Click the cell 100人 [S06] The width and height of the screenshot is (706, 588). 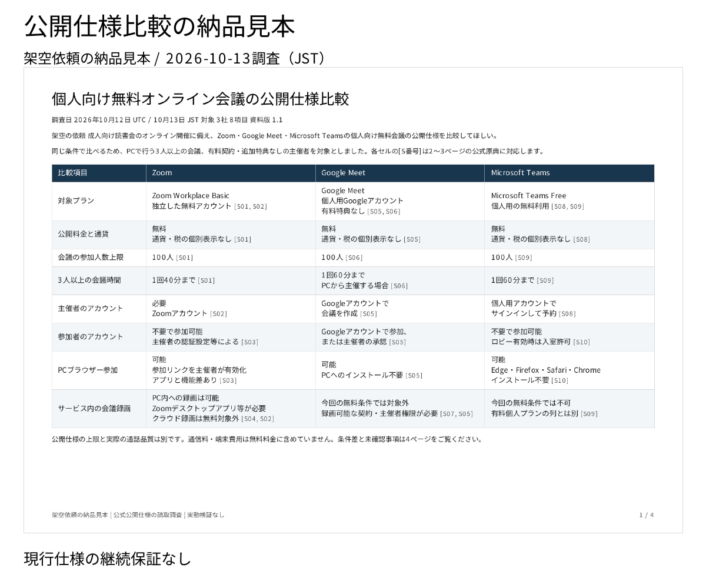point(400,258)
